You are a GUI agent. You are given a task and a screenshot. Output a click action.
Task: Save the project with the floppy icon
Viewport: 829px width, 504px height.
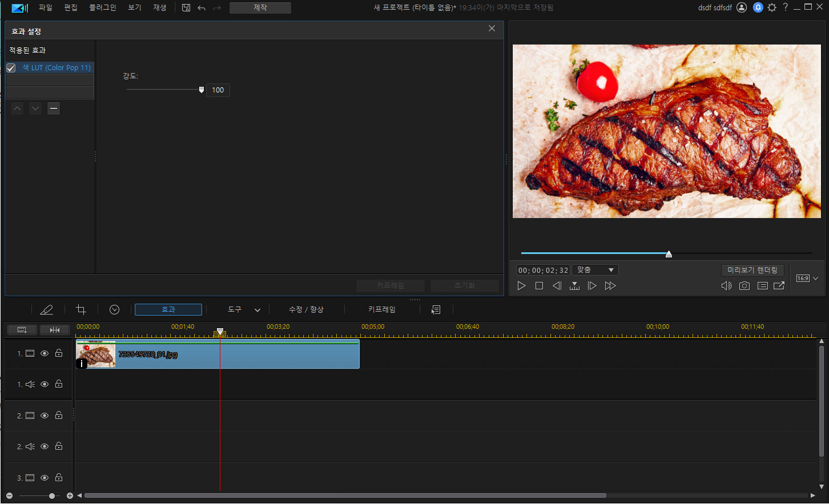[x=186, y=7]
